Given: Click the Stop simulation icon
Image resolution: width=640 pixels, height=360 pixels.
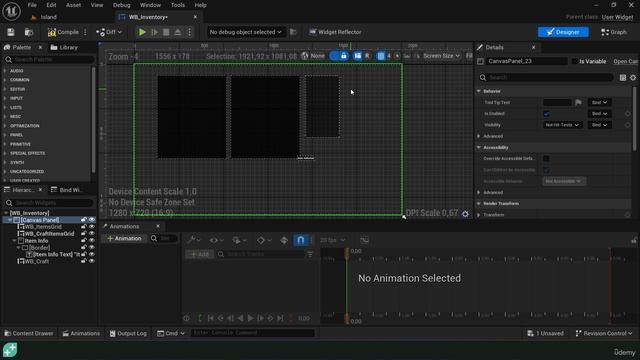Looking at the screenshot, I should point(166,32).
